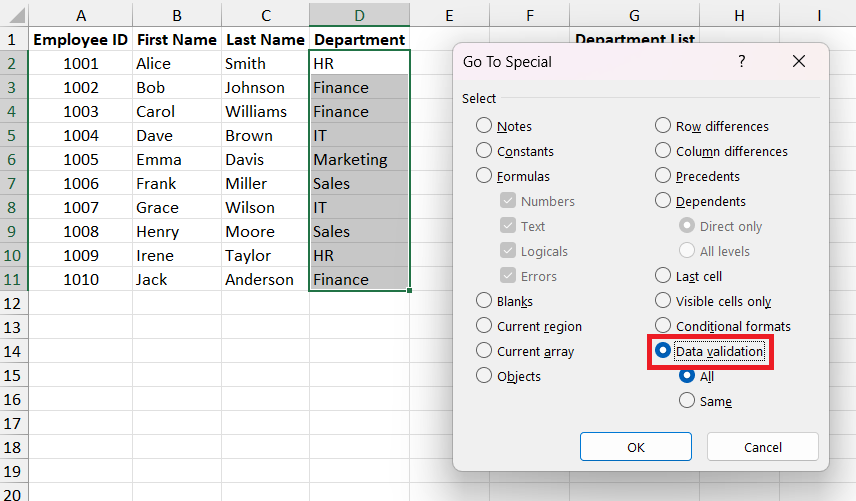Click the Department header cell
Image resolution: width=856 pixels, height=501 pixels.
tap(359, 39)
